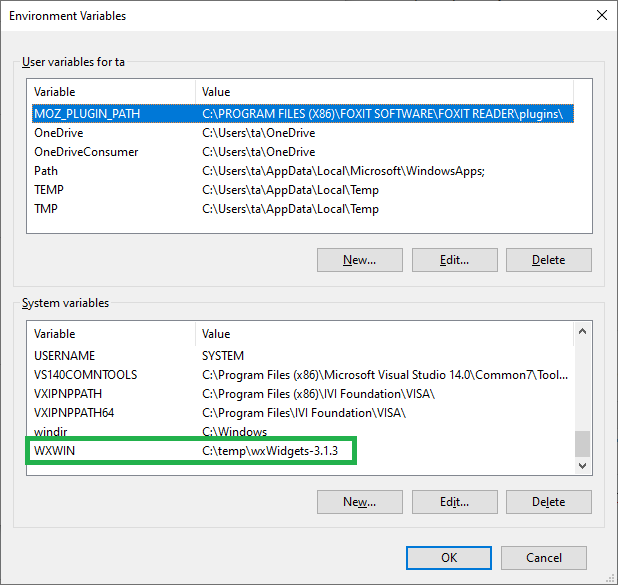
Task: Cancel the Environment Variables dialog
Action: 544,558
